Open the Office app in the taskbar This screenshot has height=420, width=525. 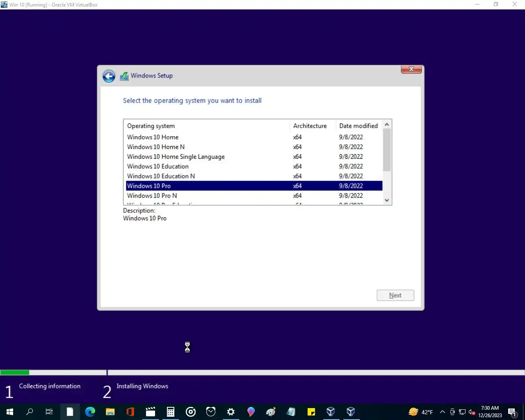point(130,412)
